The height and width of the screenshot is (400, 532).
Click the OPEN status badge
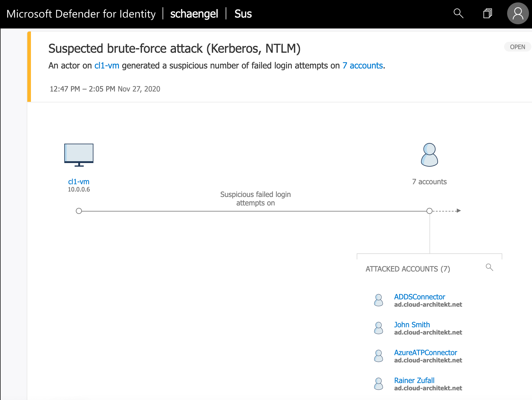pyautogui.click(x=517, y=47)
